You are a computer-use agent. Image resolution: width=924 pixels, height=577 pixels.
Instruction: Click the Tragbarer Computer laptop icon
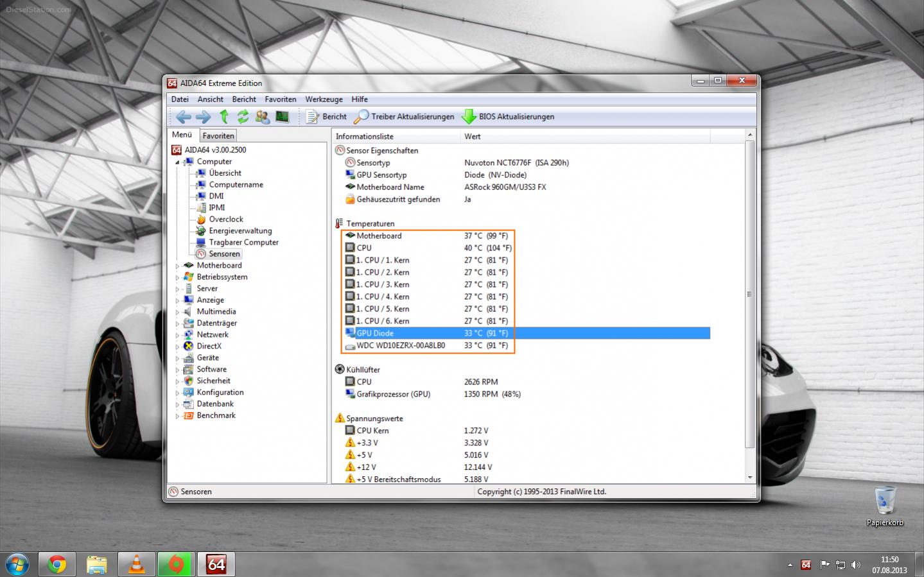click(201, 243)
